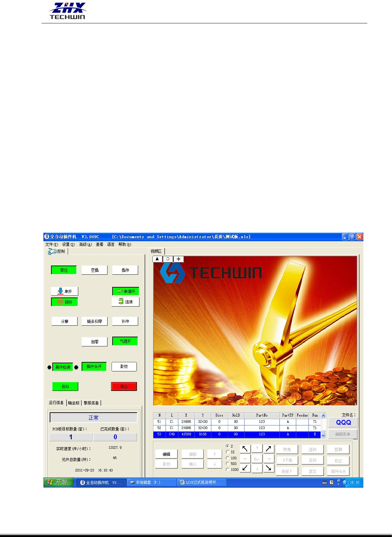Switch to the 运行信息 tab
The image size is (392, 537).
point(56,403)
